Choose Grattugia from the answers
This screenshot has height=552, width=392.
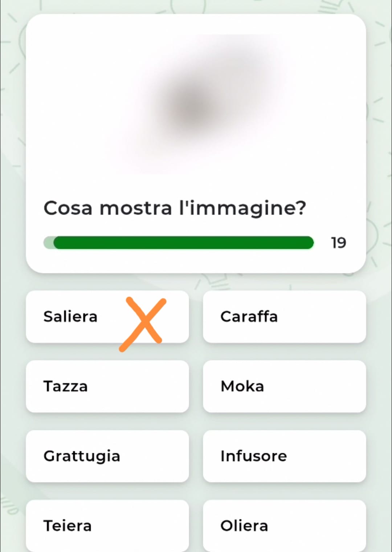tap(107, 456)
